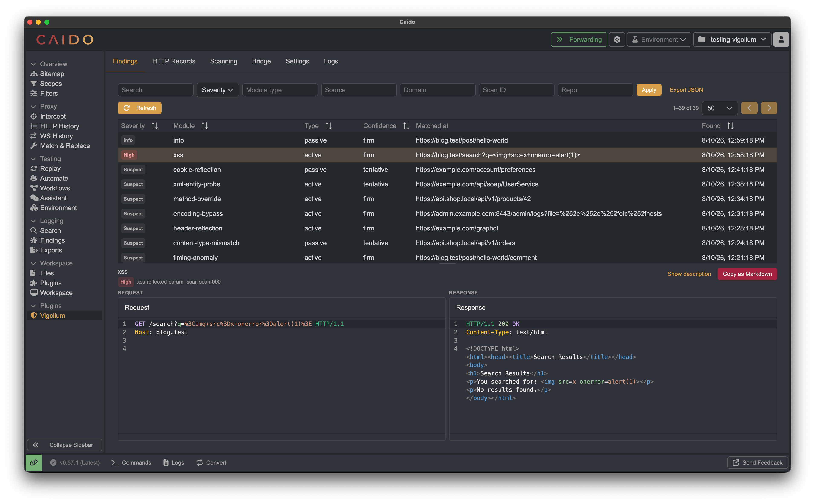This screenshot has width=815, height=504.
Task: Open Logs from the status bar
Action: coord(174,462)
